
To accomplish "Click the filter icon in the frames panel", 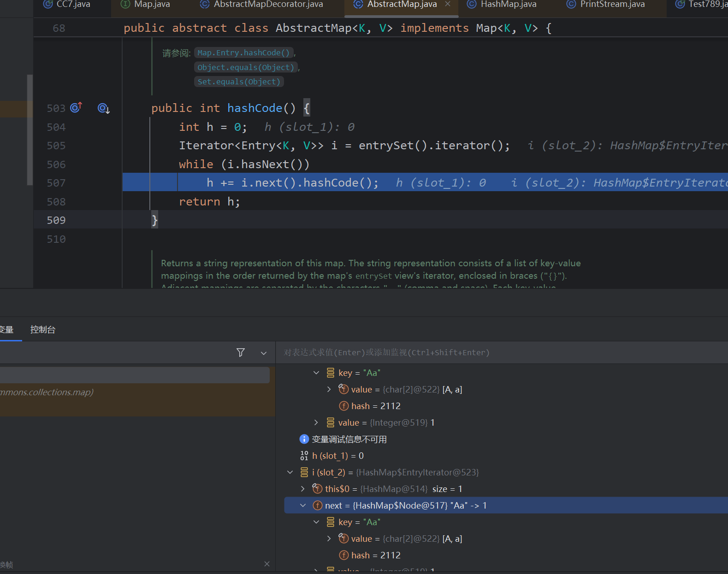I will (240, 352).
